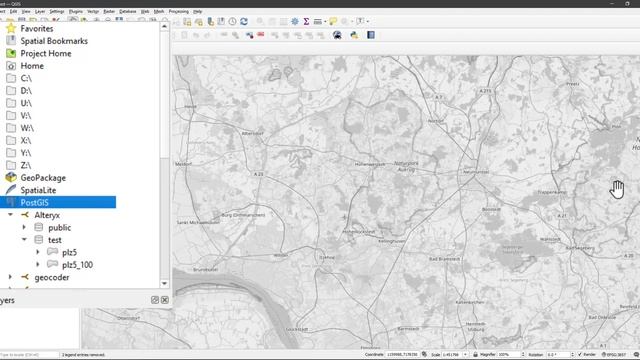Click the locator search box at bottom left
The image size is (640, 360).
click(x=29, y=355)
